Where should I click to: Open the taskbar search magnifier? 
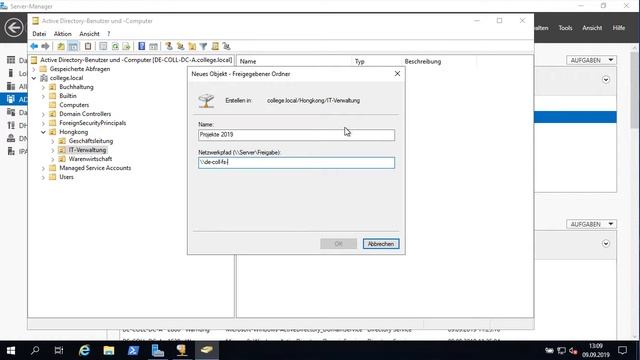coord(35,350)
